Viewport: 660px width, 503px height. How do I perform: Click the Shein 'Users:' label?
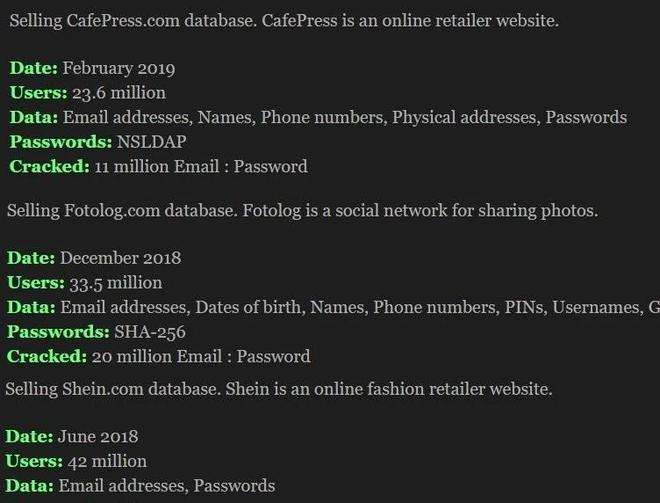(34, 461)
